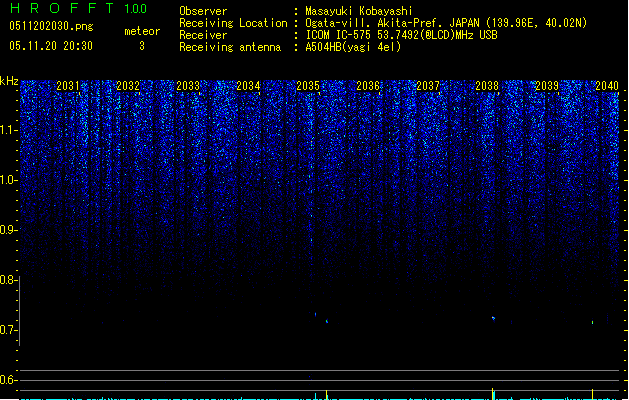Select the filename 0511202030.png
Screen dimensions: 629x400
51,26
